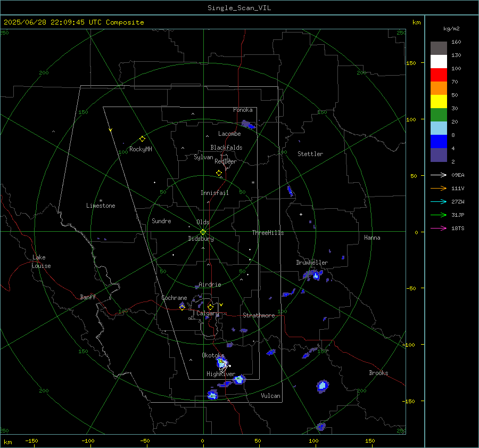The width and height of the screenshot is (479, 448).
Task: Click the 2025/06/28 22:09:45 UTC Composite timestamp
Action: pyautogui.click(x=73, y=22)
